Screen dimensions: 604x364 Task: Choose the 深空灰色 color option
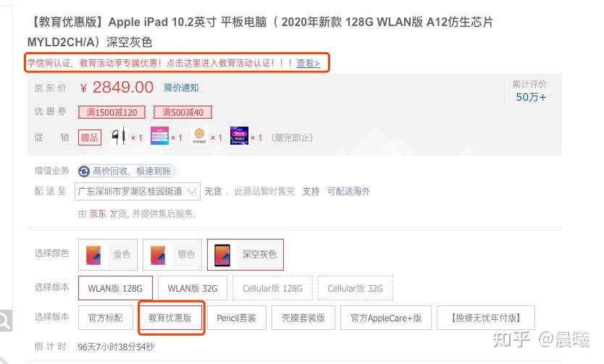[x=246, y=254]
